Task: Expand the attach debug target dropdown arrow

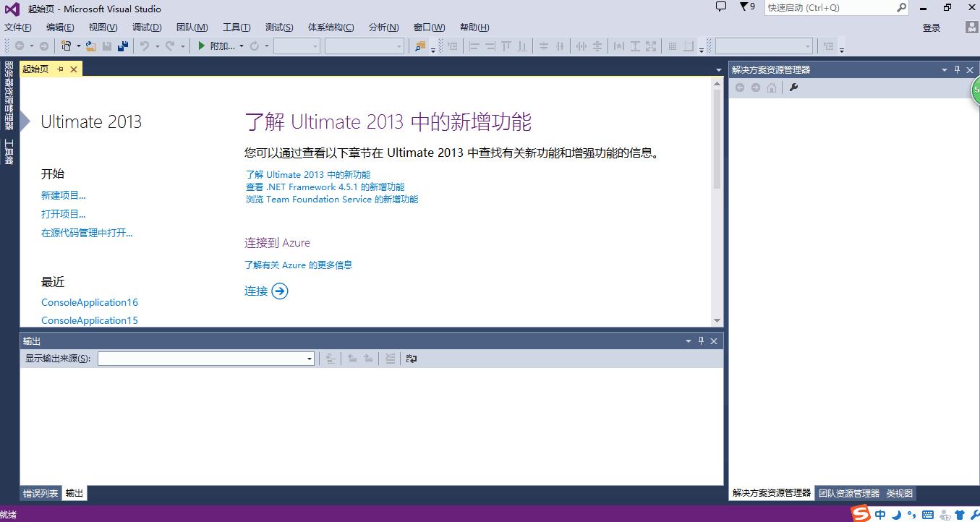Action: 242,46
